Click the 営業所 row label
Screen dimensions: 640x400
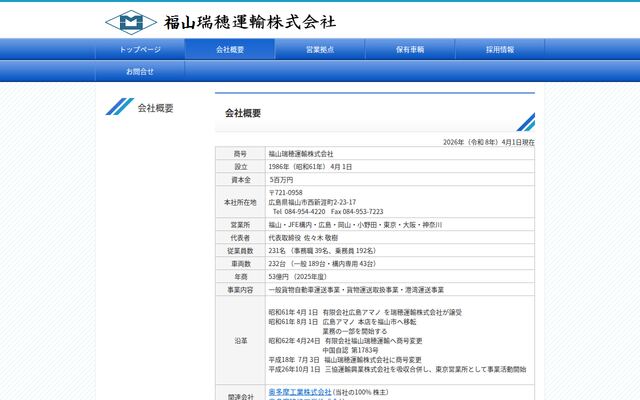pos(240,225)
